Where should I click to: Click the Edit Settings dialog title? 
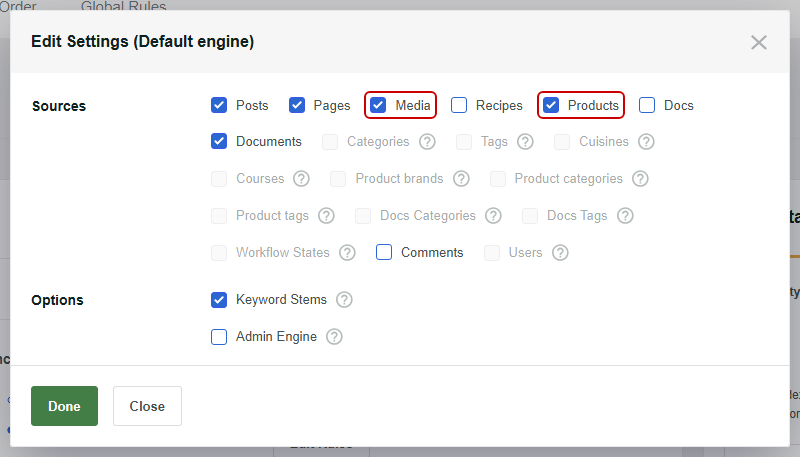[x=142, y=41]
